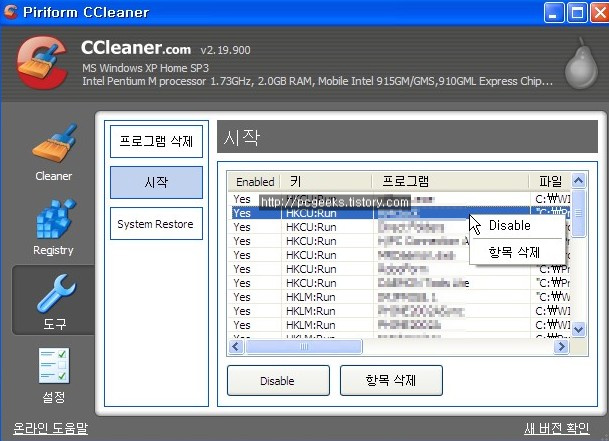609x441 pixels.
Task: Sort the list by Enabled column header
Action: pos(254,181)
